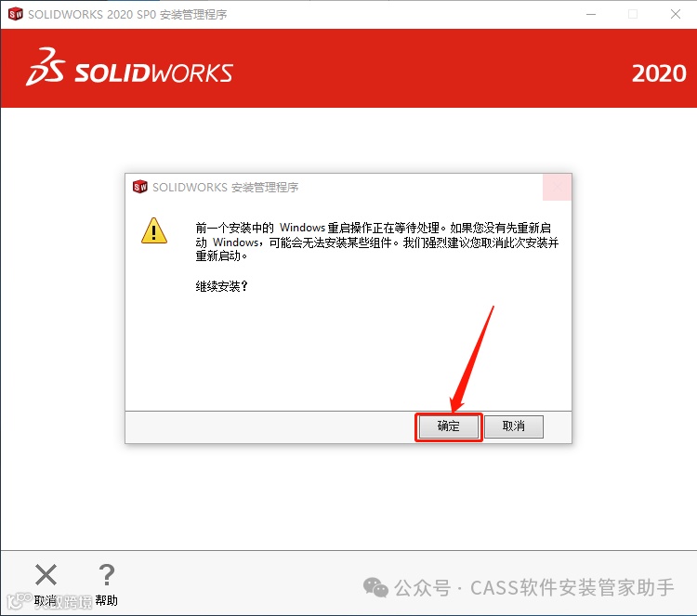This screenshot has width=697, height=616.
Task: Click the 取消 label under the X icon
Action: (x=46, y=601)
